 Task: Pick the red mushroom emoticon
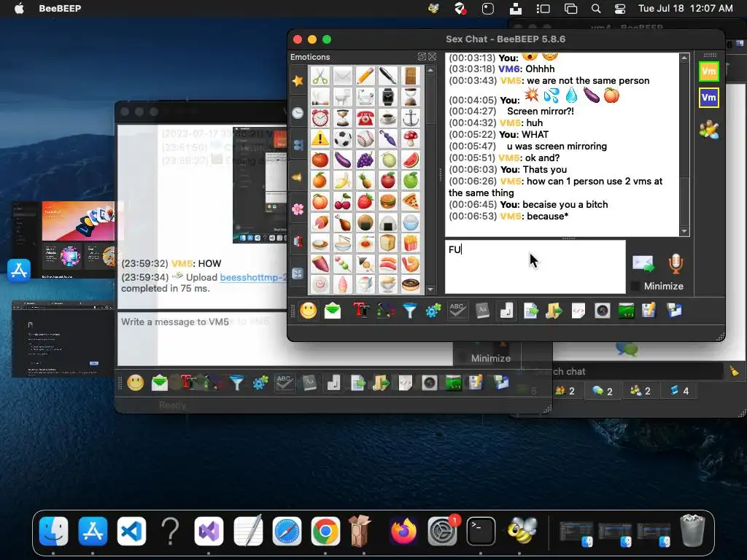(x=410, y=139)
